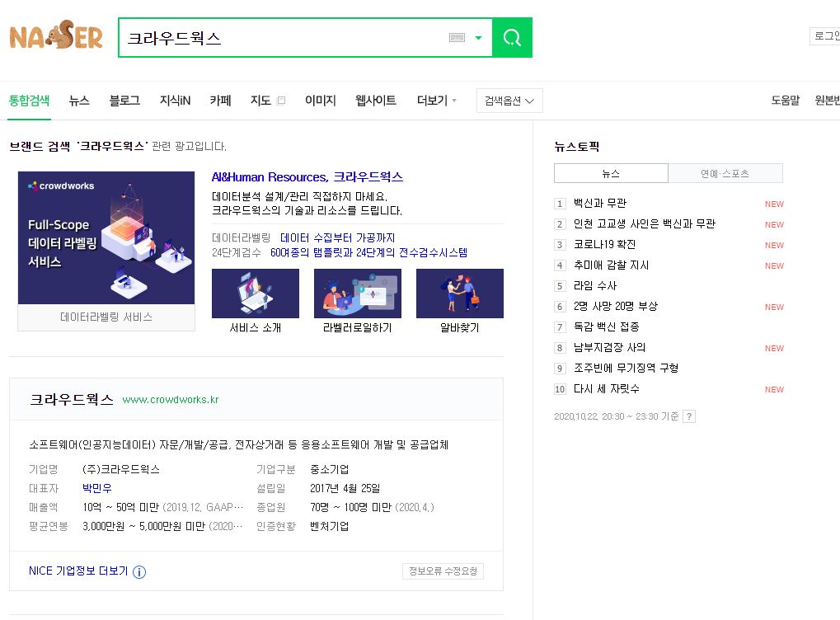Open news topic 라임 수사
This screenshot has width=840, height=620.
point(595,285)
